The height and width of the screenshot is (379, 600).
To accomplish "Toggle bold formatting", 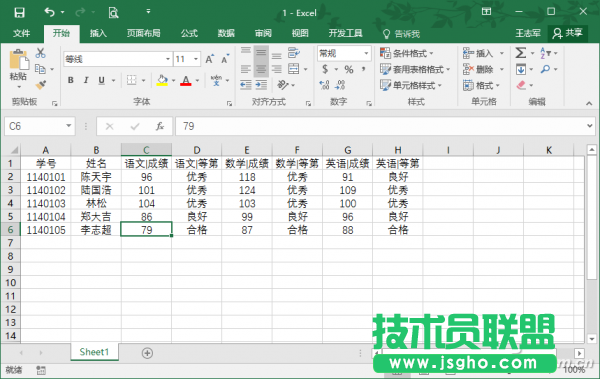I will pyautogui.click(x=71, y=80).
